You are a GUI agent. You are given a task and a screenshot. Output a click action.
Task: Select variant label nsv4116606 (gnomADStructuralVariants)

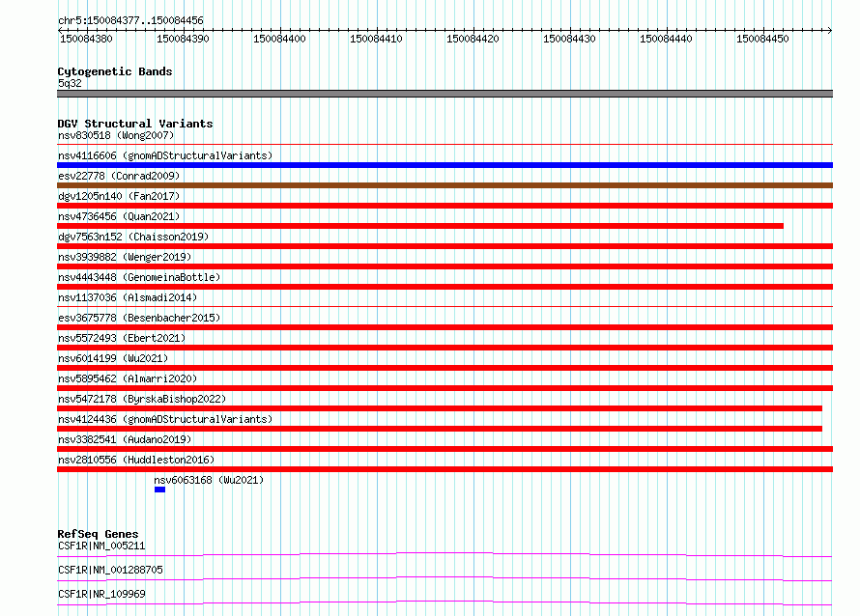[165, 155]
